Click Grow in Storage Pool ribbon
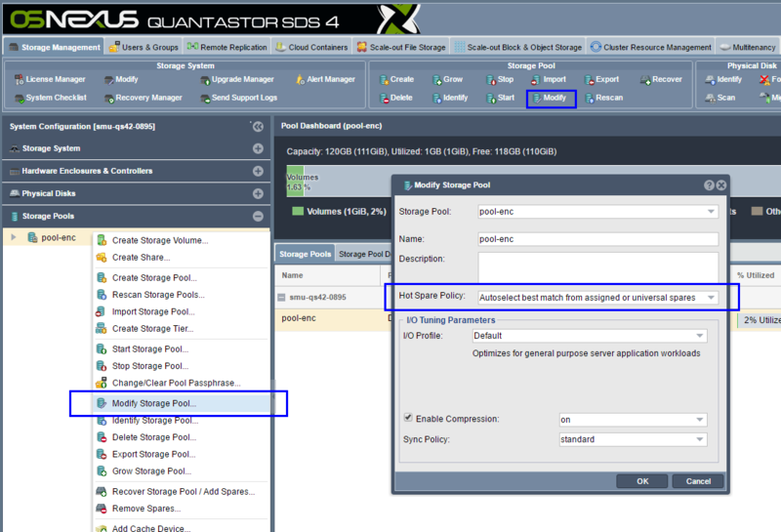 (x=448, y=79)
